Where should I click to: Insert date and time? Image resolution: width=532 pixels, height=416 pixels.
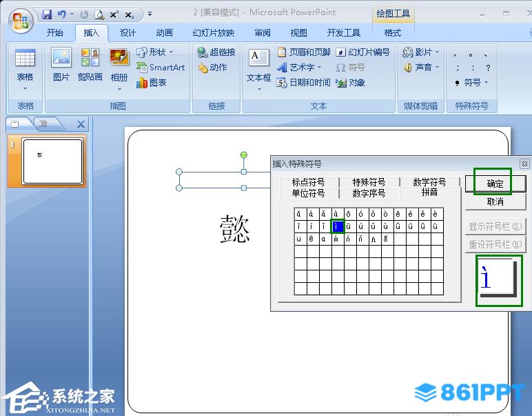tap(304, 83)
